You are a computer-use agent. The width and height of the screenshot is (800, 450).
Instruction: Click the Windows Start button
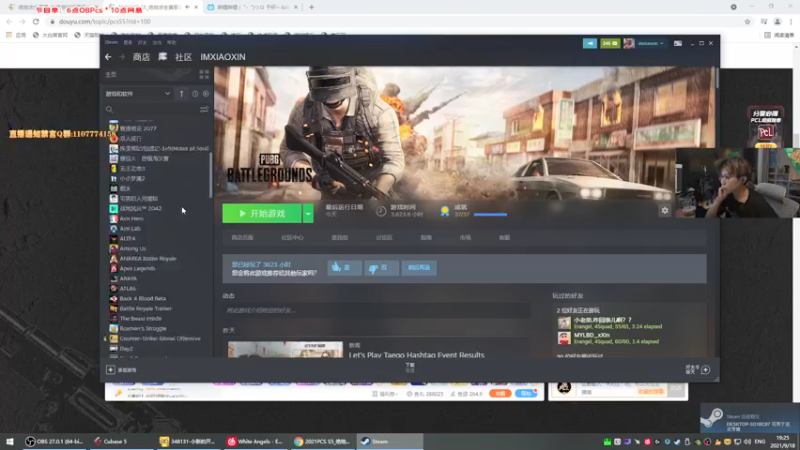(x=10, y=441)
